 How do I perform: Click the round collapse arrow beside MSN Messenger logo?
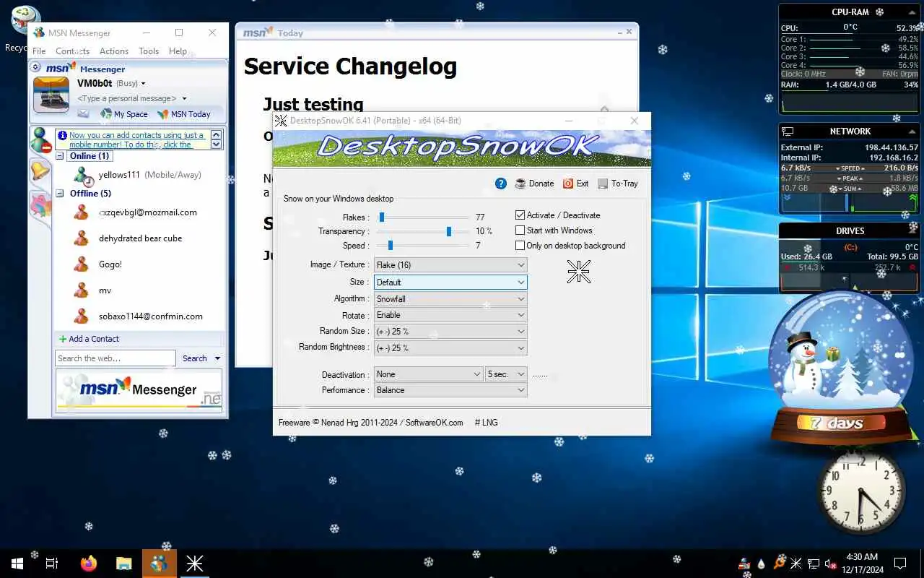[x=36, y=67]
